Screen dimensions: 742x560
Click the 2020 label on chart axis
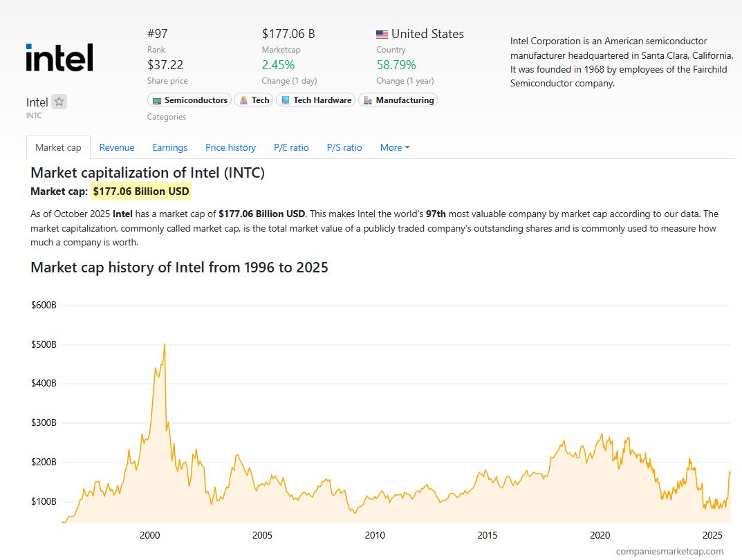[600, 535]
